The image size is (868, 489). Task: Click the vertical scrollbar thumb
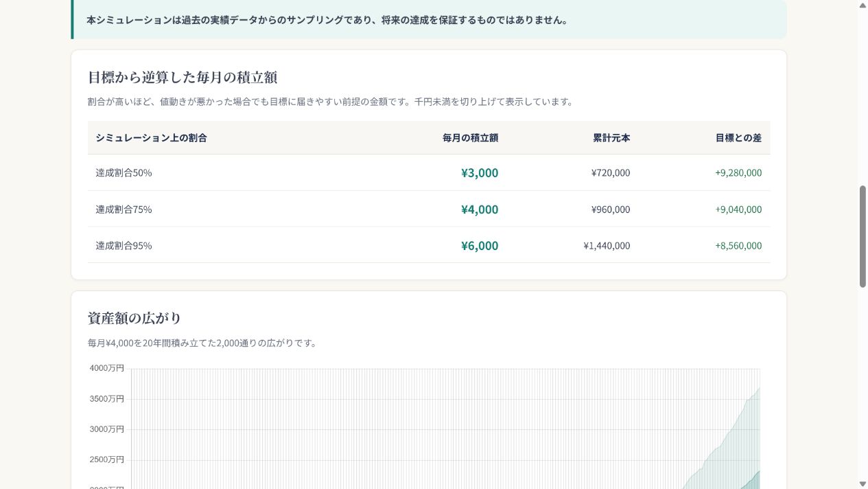click(863, 236)
